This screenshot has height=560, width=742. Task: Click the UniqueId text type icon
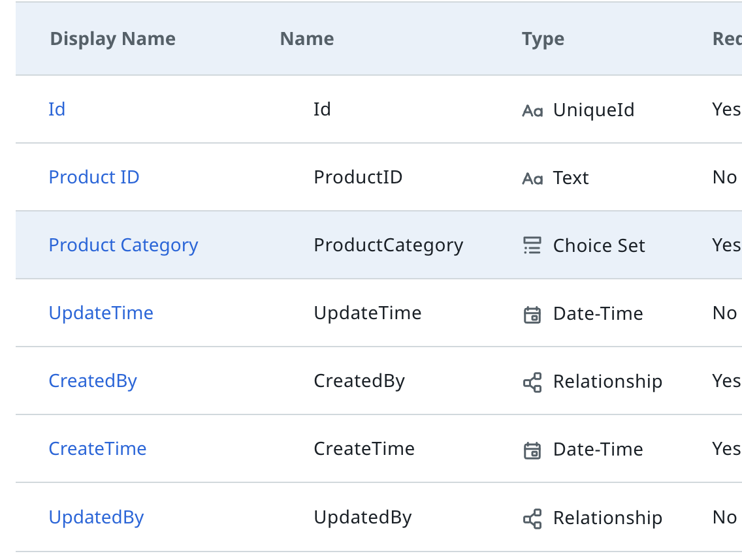[x=532, y=110]
